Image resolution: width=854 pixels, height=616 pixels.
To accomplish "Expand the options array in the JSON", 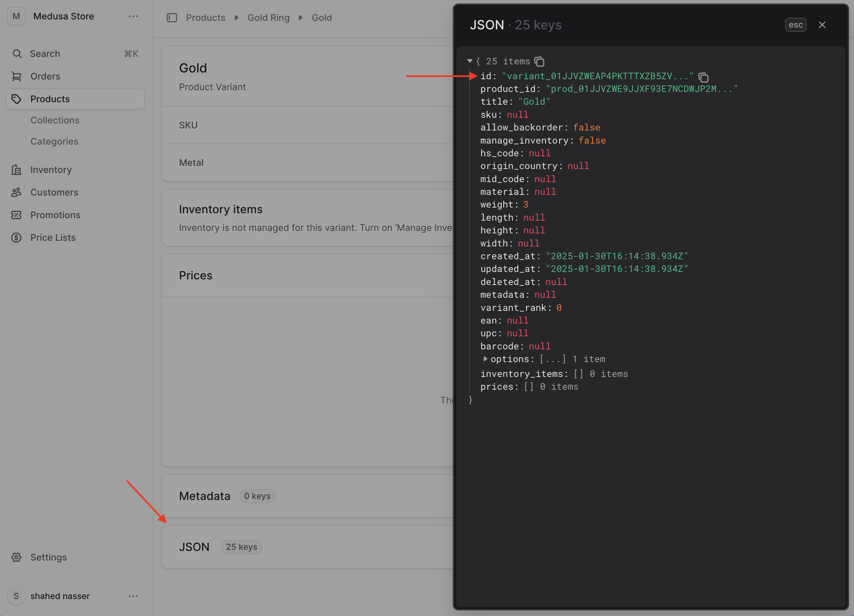I will click(x=485, y=359).
